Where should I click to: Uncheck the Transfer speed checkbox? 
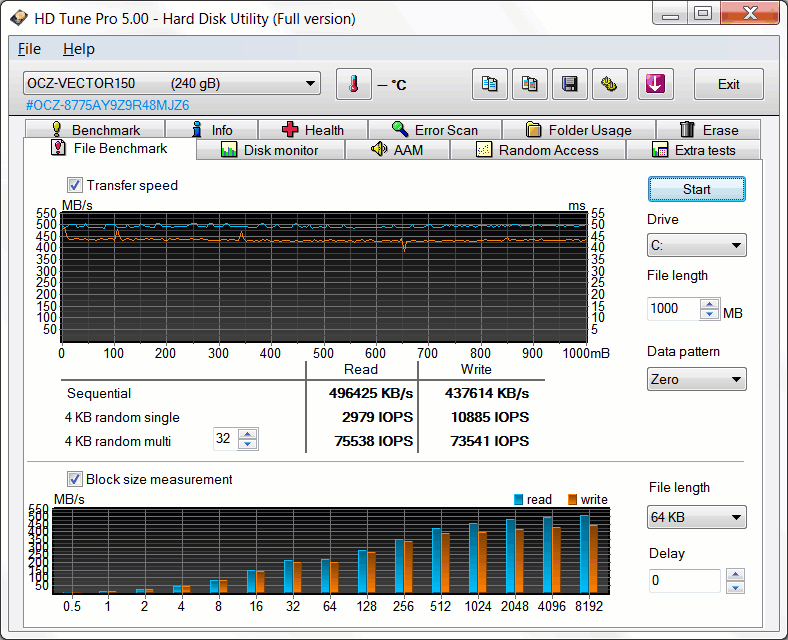pyautogui.click(x=75, y=185)
